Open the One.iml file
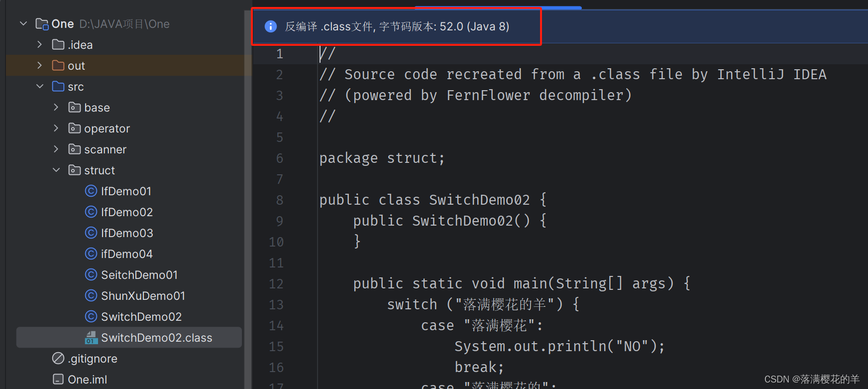868x389 pixels. pyautogui.click(x=88, y=379)
